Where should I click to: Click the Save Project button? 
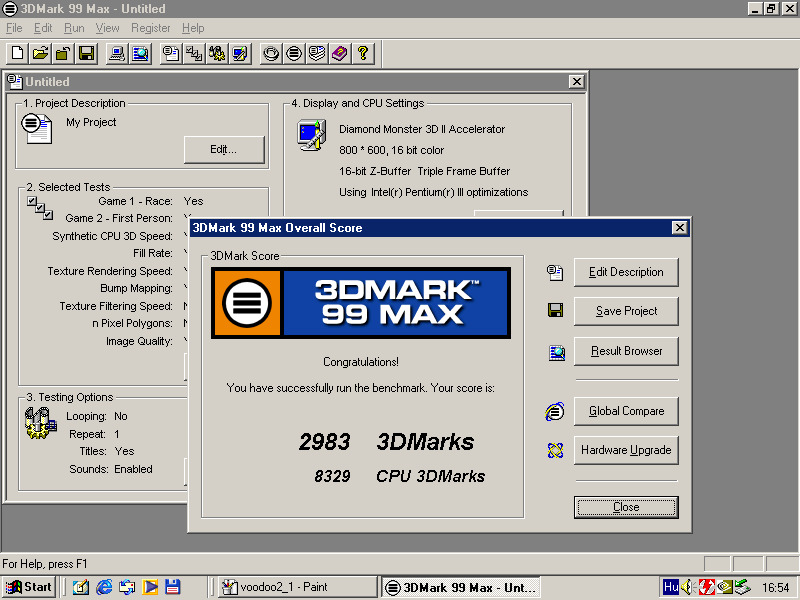coord(626,311)
